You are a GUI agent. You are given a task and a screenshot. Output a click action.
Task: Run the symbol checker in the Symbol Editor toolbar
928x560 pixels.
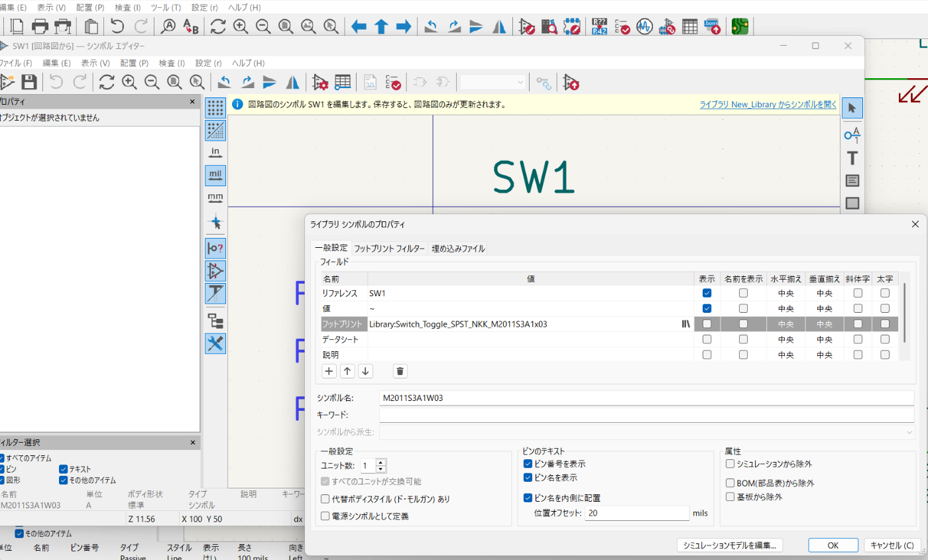tap(393, 82)
